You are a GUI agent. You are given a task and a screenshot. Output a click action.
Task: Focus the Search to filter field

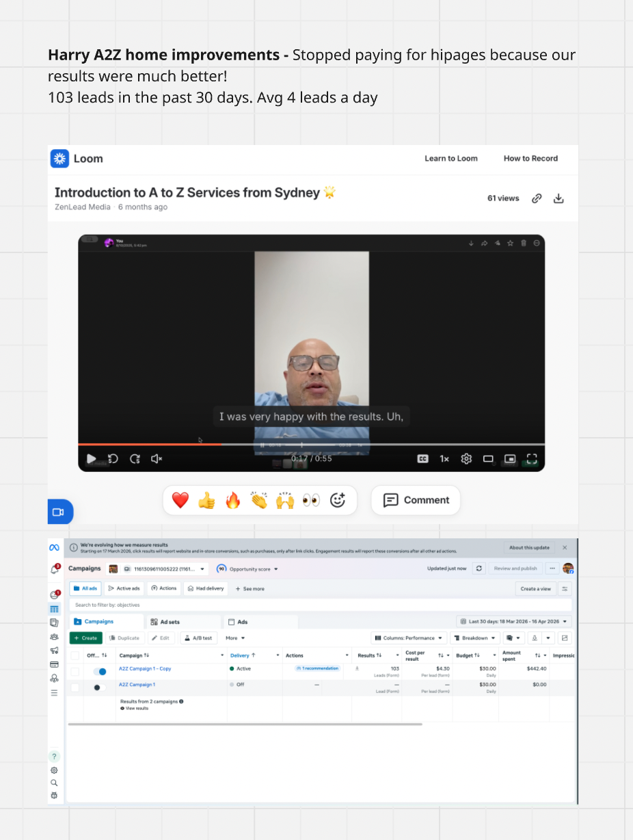(x=321, y=605)
